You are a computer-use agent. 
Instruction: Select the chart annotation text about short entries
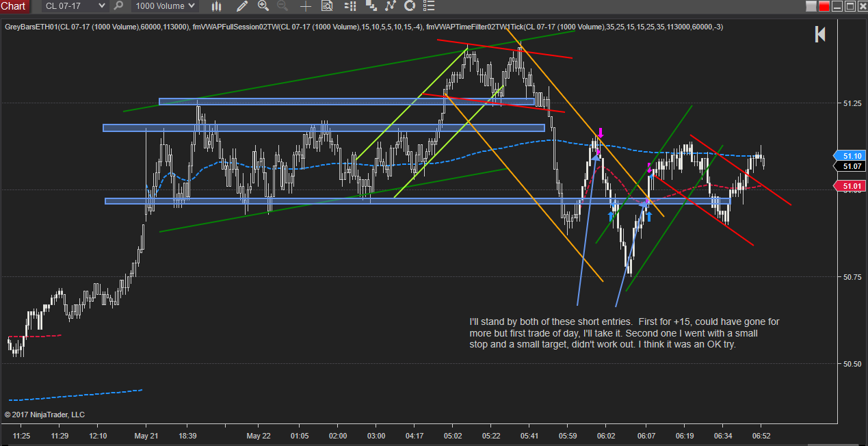[624, 333]
